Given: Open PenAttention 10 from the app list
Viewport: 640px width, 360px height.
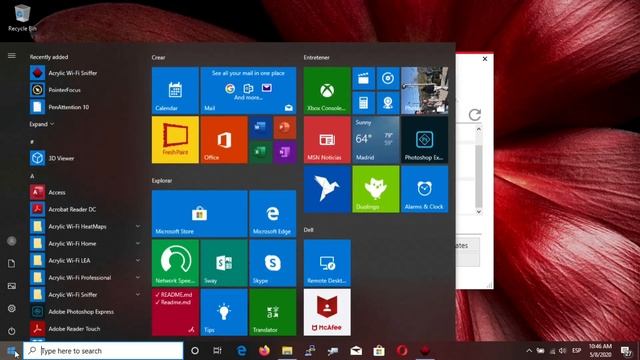Looking at the screenshot, I should tap(85, 107).
